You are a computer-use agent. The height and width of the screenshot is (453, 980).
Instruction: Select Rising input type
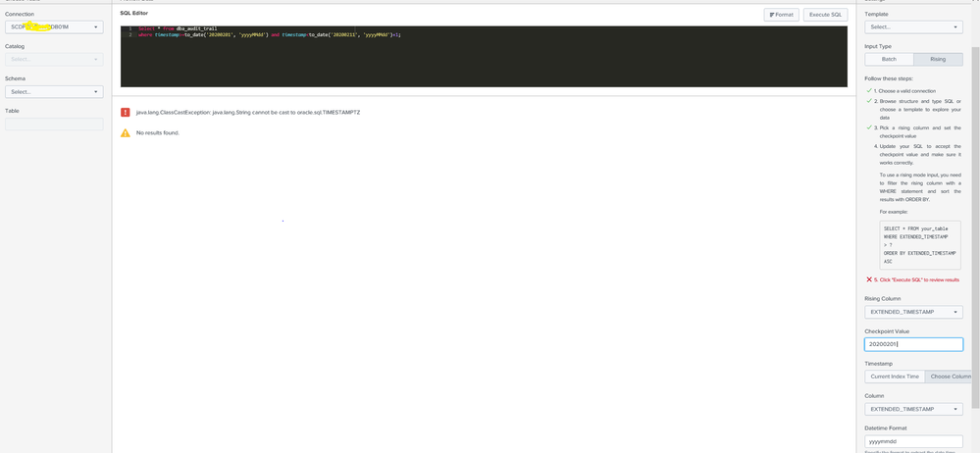[x=938, y=59]
